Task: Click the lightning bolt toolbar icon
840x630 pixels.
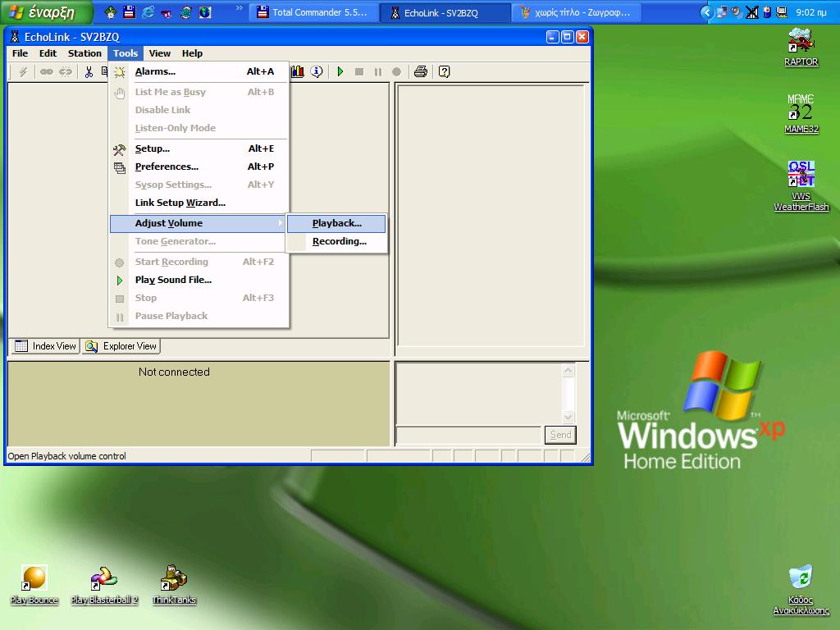Action: 23,72
